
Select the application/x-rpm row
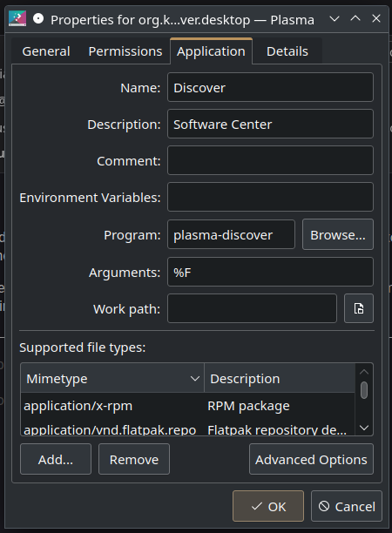point(187,406)
